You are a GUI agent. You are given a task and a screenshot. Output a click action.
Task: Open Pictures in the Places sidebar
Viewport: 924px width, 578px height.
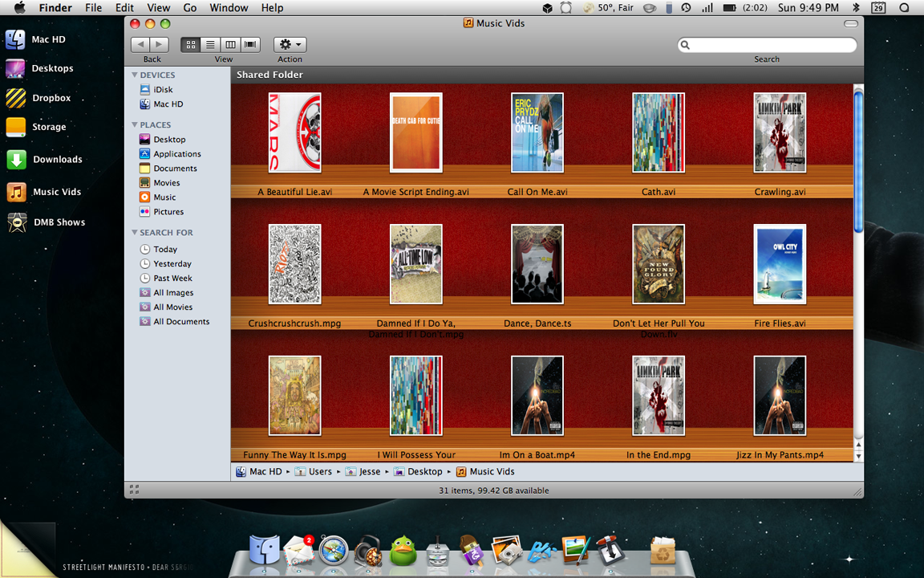click(161, 212)
